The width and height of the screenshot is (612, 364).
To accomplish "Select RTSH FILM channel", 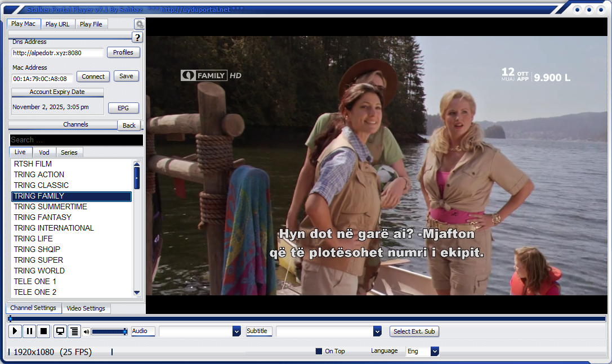I will pyautogui.click(x=72, y=164).
